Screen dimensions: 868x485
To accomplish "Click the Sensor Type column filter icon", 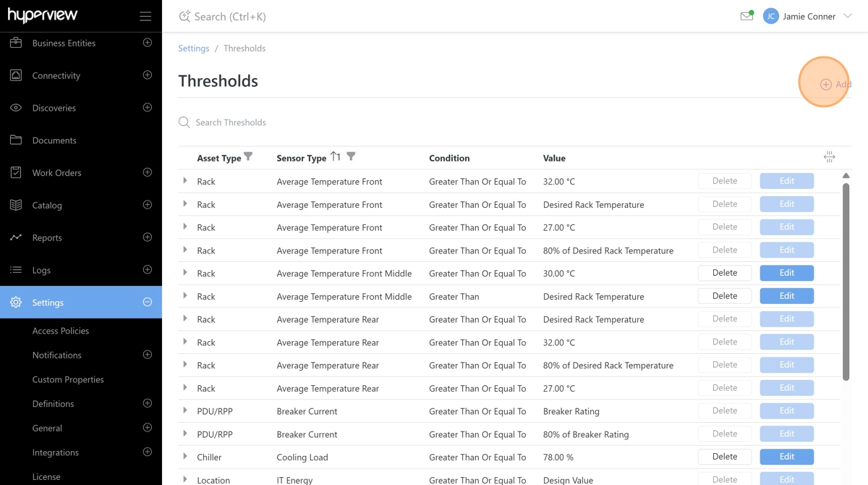I will [351, 156].
